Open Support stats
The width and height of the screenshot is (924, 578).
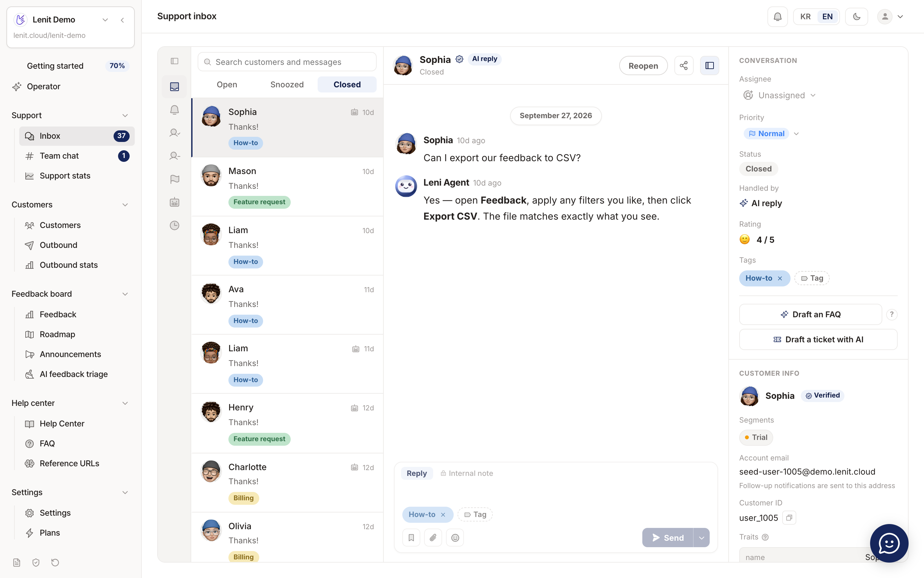click(77, 176)
